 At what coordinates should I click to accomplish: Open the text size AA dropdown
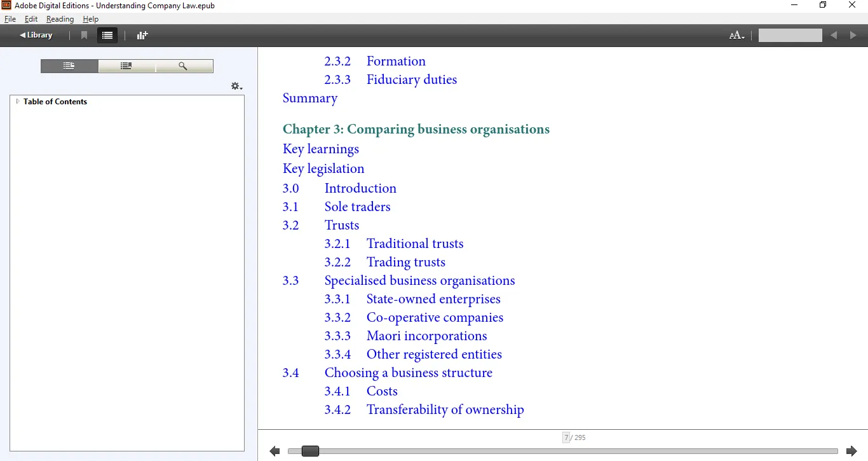coord(736,36)
